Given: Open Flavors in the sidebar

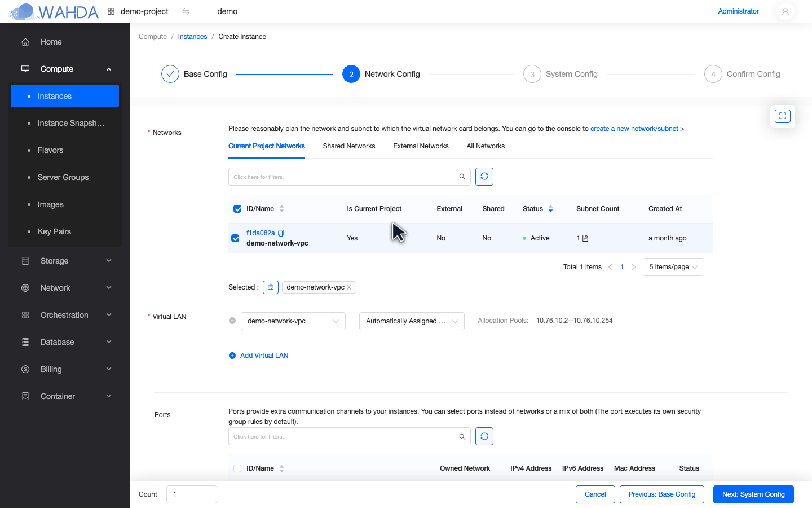Looking at the screenshot, I should tap(65, 150).
